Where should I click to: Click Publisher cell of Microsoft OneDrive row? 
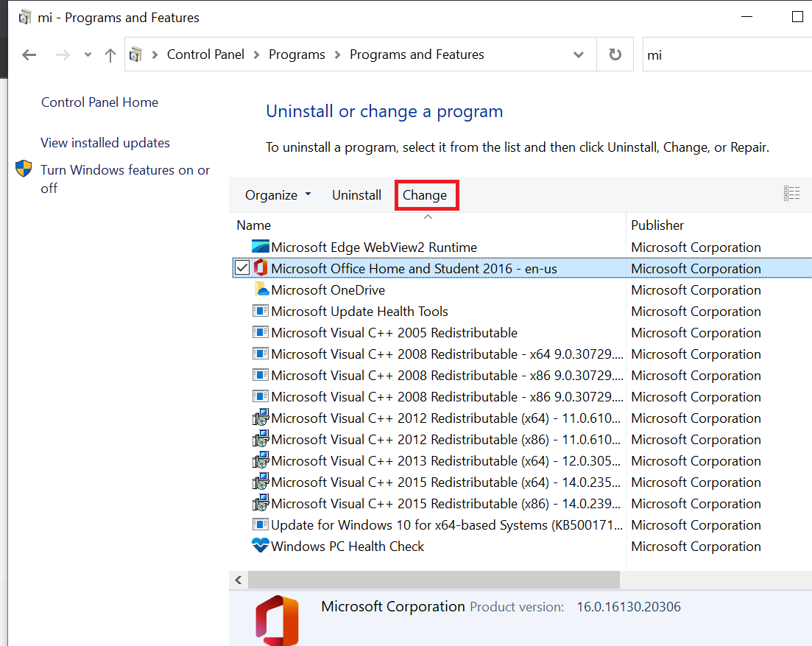coord(696,289)
